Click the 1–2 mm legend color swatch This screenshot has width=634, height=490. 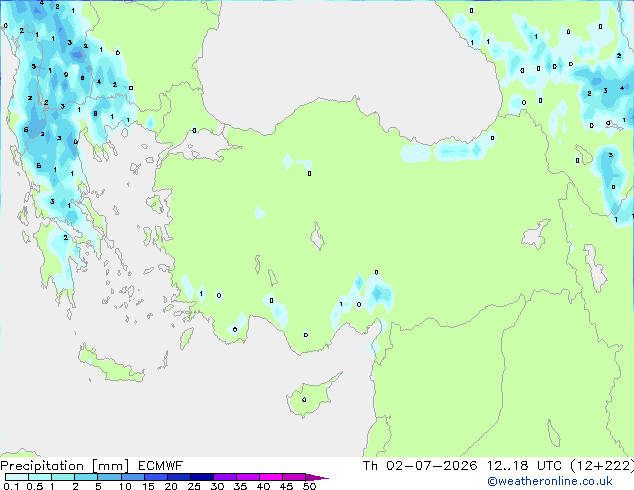point(63,477)
